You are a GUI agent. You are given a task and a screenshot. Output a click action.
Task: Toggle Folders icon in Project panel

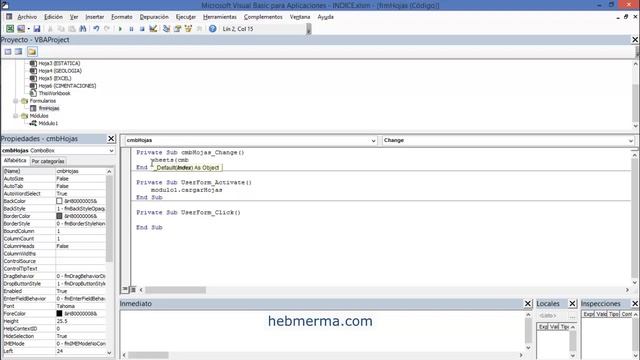point(32,51)
